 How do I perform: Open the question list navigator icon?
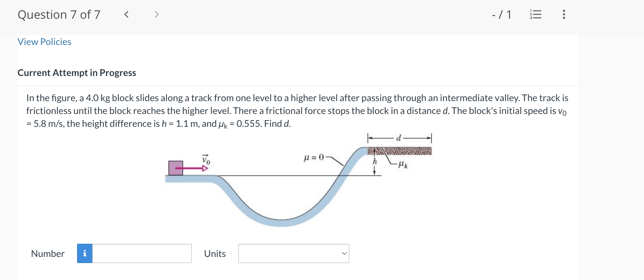[x=536, y=15]
